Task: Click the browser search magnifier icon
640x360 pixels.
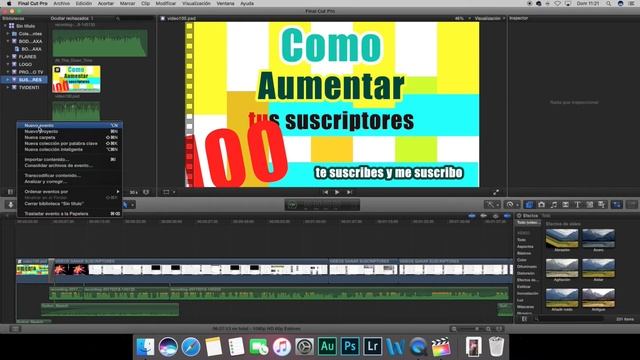Action: click(118, 18)
